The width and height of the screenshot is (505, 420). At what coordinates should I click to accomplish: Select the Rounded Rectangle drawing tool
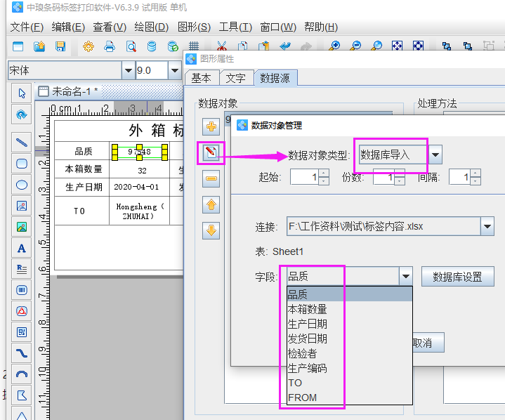point(22,164)
